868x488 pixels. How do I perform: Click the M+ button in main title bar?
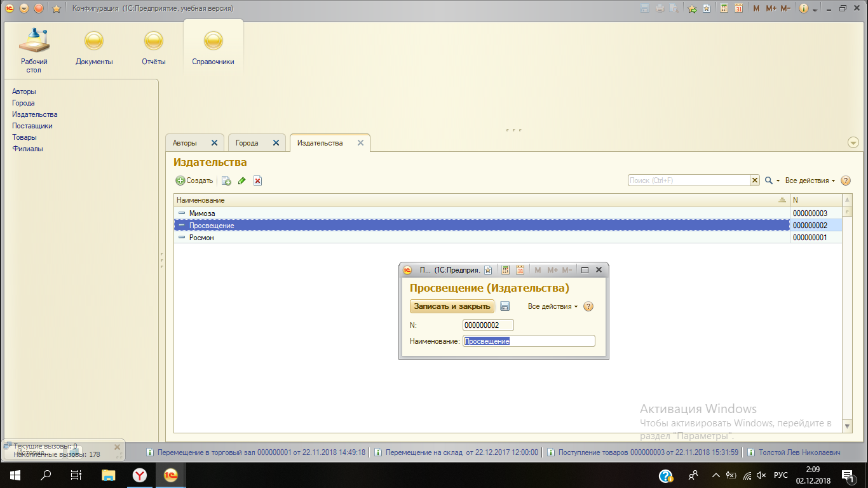pos(771,9)
